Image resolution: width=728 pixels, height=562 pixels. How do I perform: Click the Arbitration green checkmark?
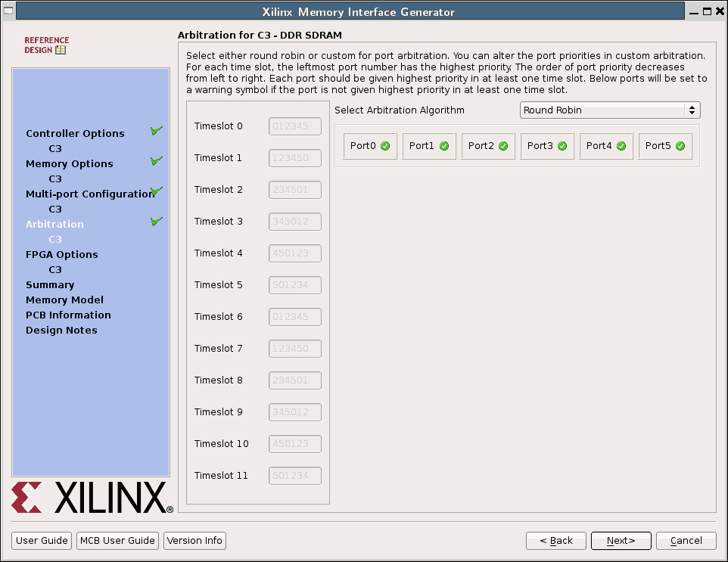point(157,222)
